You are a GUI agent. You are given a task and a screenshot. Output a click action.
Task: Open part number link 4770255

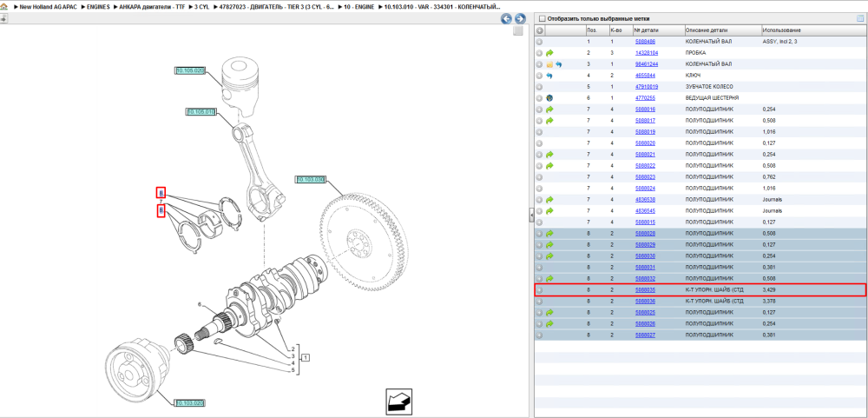click(x=645, y=98)
